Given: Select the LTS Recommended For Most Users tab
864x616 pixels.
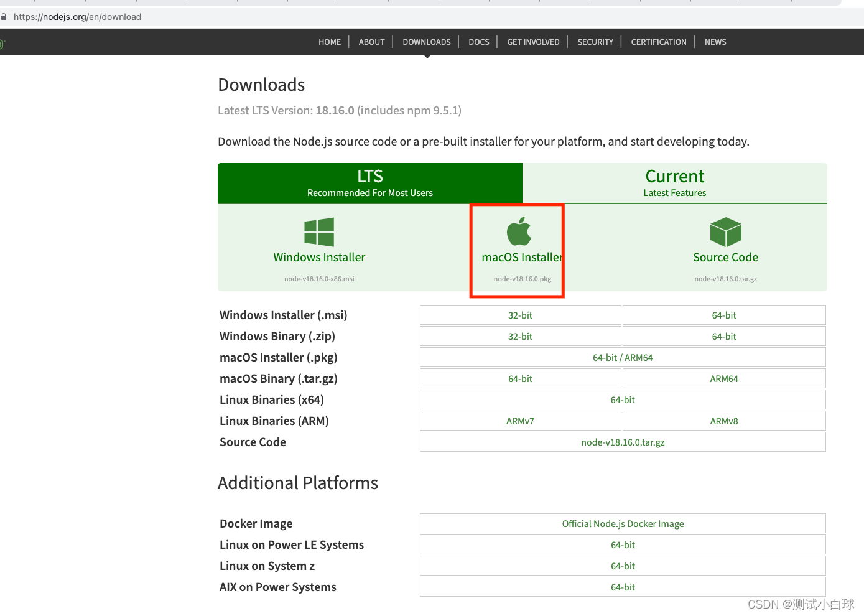Looking at the screenshot, I should click(370, 183).
